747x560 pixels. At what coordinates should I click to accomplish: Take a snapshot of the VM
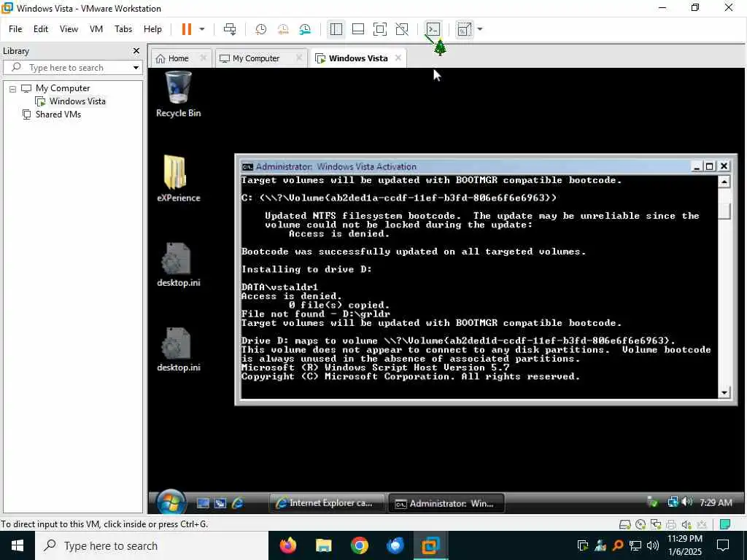coord(260,29)
